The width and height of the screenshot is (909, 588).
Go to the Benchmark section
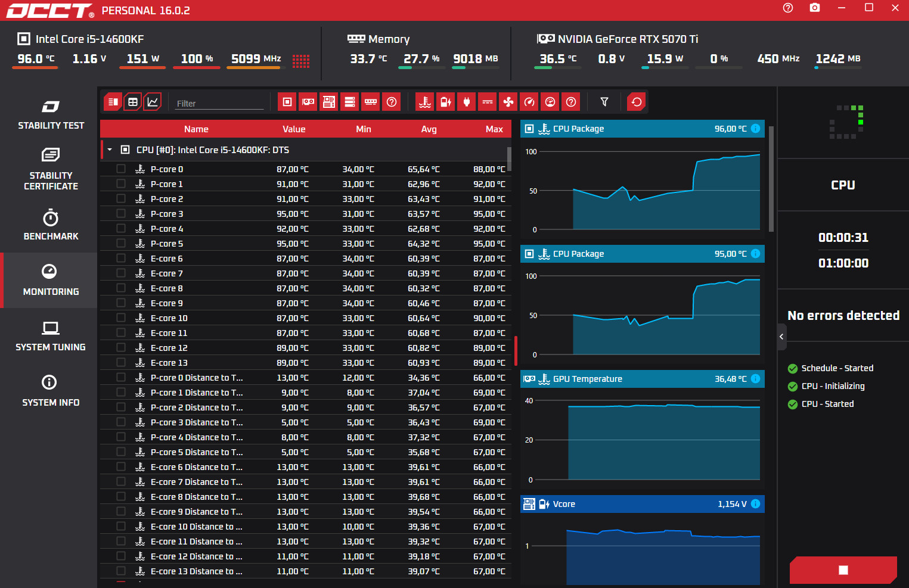(x=51, y=225)
